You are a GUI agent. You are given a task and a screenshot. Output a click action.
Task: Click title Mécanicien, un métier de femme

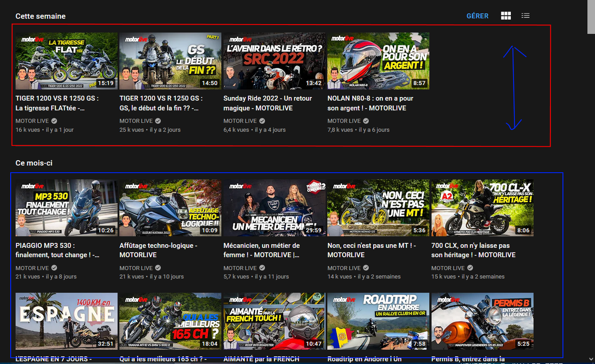tap(262, 250)
